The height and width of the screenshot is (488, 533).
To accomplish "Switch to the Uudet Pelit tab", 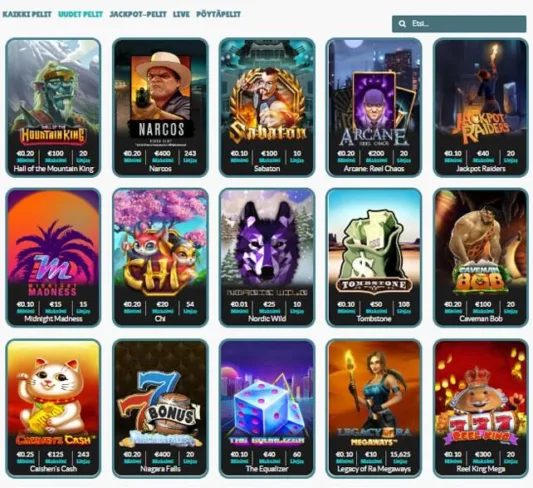I will pyautogui.click(x=81, y=14).
